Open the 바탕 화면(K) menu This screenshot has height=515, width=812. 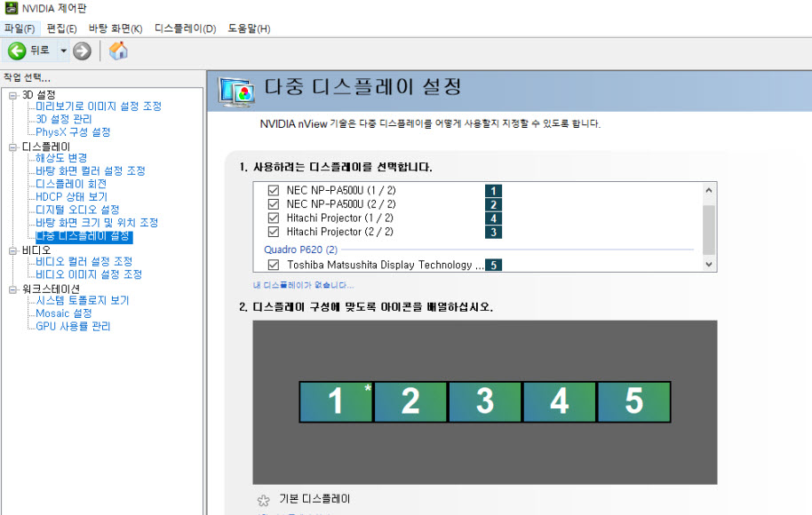tap(115, 28)
